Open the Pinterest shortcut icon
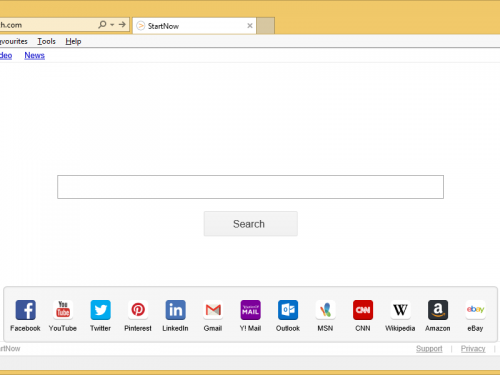 coord(138,310)
